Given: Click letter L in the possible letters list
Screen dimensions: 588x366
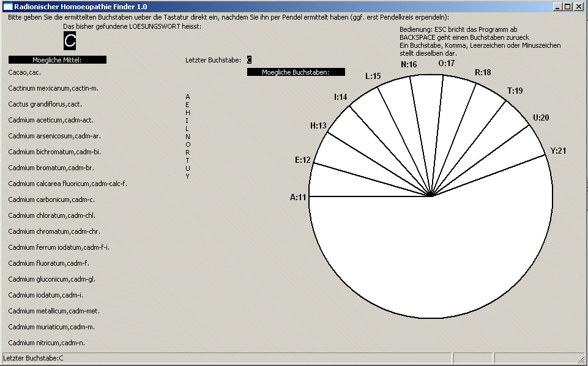Looking at the screenshot, I should tap(187, 129).
